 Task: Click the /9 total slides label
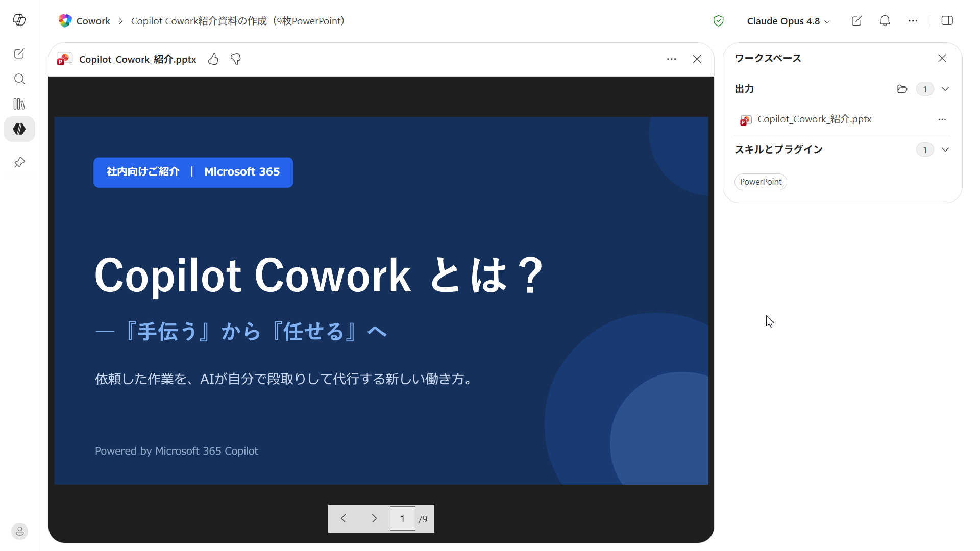(x=423, y=519)
